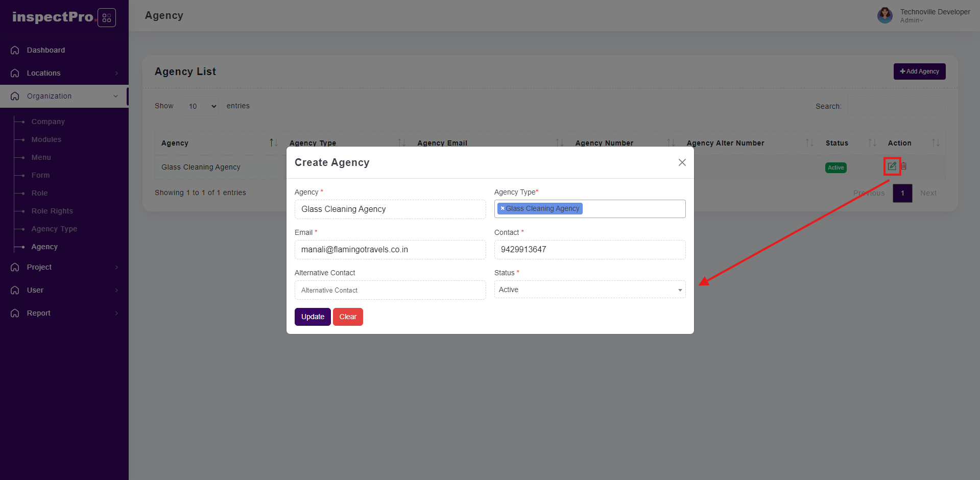Viewport: 980px width, 480px height.
Task: Click the Update button
Action: [x=313, y=317]
